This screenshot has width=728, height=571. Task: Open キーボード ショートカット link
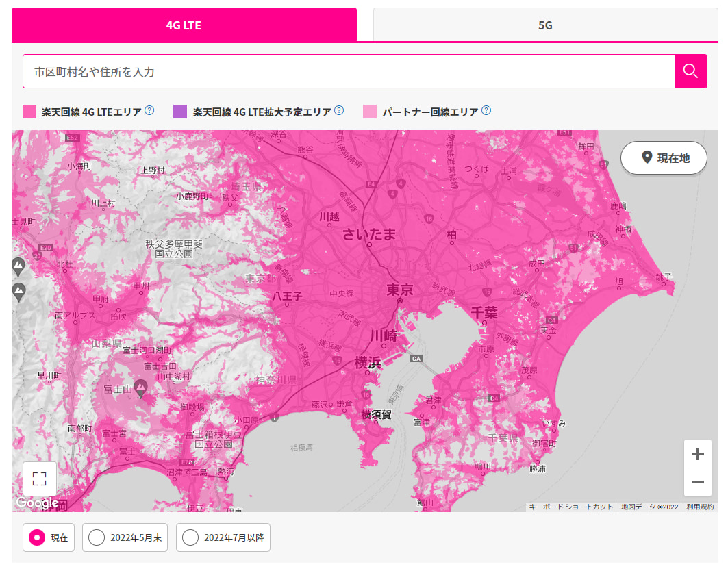pyautogui.click(x=571, y=507)
